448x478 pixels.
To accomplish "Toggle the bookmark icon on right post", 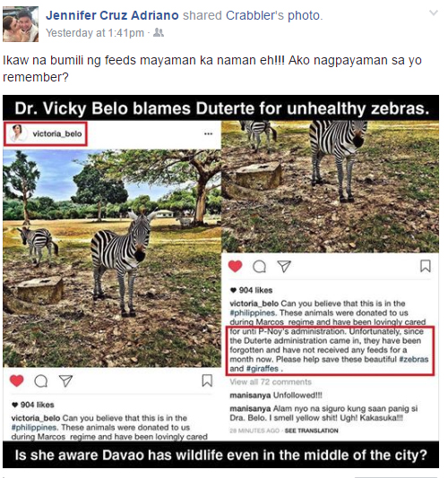I will tap(426, 266).
